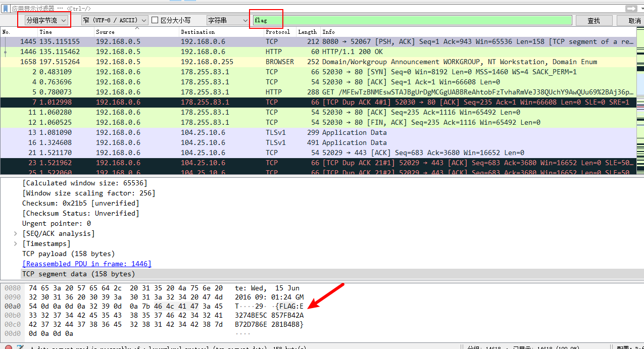
Task: Sort by the Protocol column header
Action: 278,32
